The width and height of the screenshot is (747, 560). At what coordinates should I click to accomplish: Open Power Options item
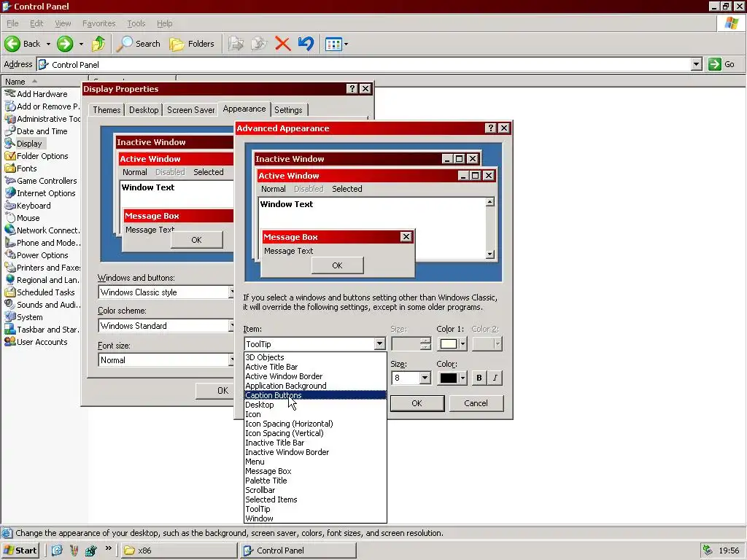(x=36, y=255)
